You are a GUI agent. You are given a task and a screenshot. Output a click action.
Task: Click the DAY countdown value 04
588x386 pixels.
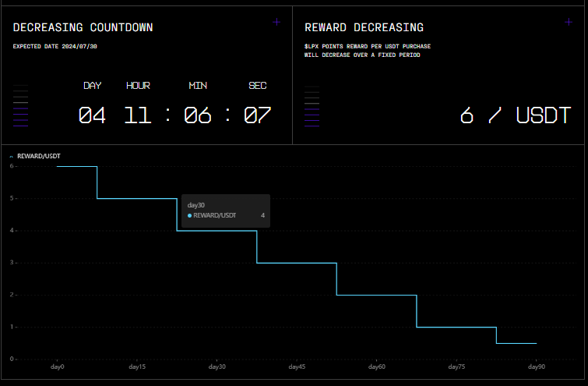[x=92, y=115]
